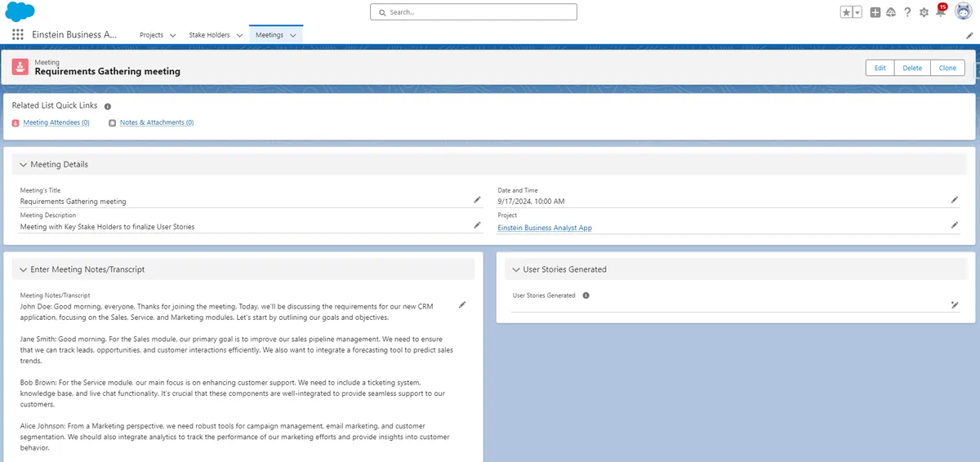Screen dimensions: 980x462
Task: Edit the Meeting Description field pencil
Action: coord(478,224)
